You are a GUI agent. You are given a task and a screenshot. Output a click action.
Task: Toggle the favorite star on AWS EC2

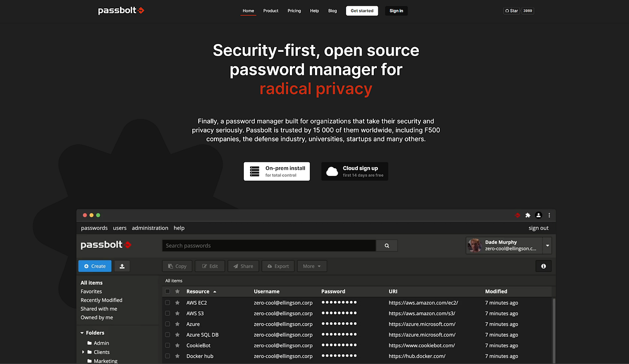[x=177, y=303]
